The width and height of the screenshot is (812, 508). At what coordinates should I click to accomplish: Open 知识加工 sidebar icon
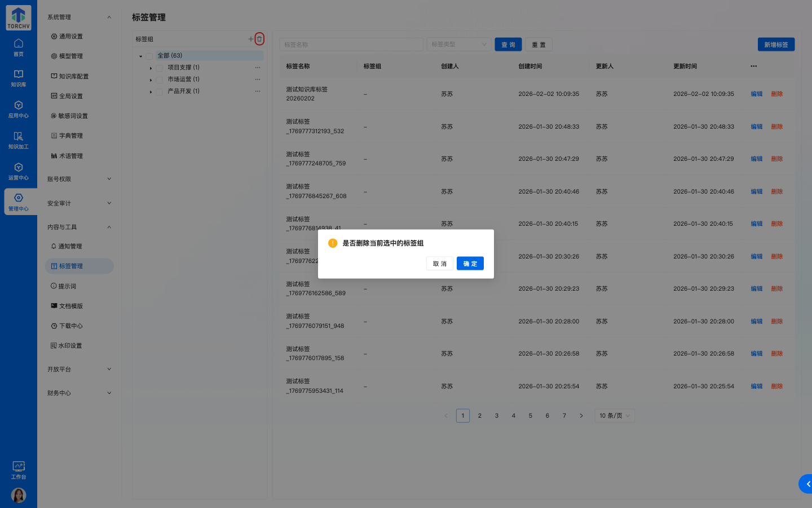tap(19, 140)
